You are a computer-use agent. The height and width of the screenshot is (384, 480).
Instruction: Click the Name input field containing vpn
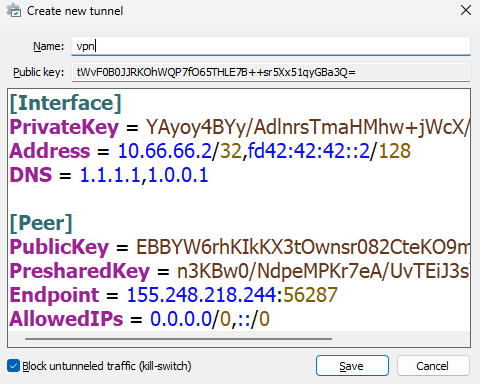pos(271,46)
